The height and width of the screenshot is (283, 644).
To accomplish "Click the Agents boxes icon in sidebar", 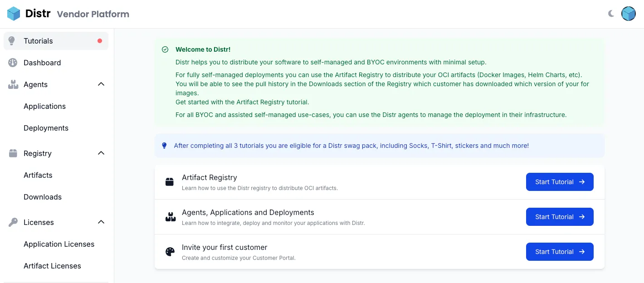I will pyautogui.click(x=13, y=84).
